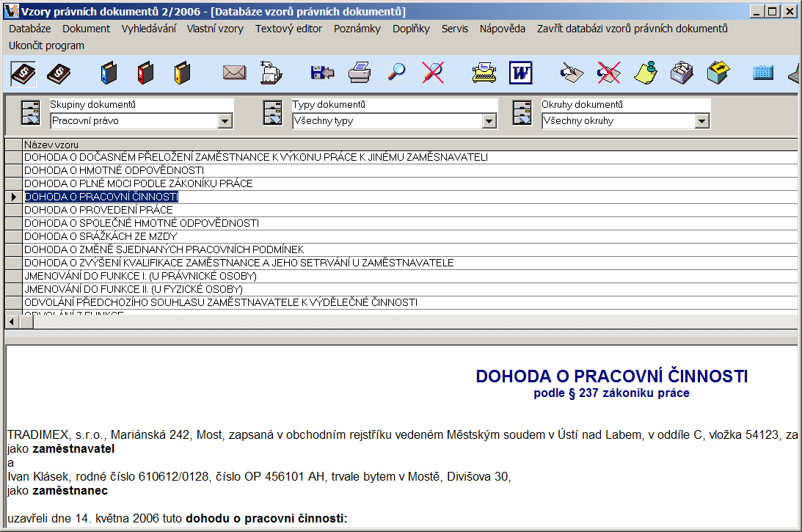Click the current row marker arrow

coord(14,197)
